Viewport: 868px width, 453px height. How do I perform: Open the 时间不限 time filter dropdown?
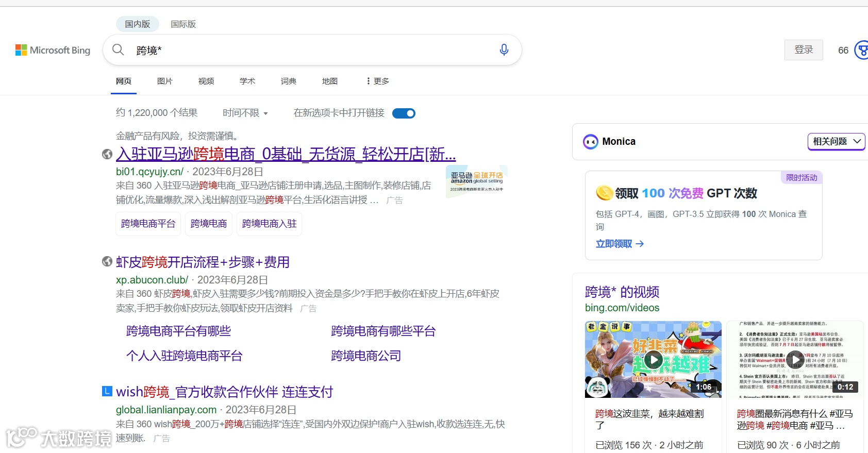pyautogui.click(x=245, y=113)
